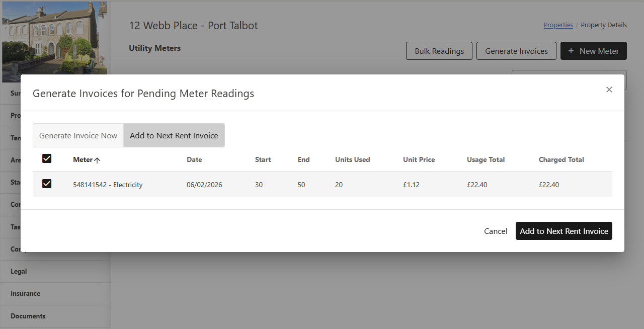Click the Meter column sort arrow
644x329 pixels.
(98, 160)
